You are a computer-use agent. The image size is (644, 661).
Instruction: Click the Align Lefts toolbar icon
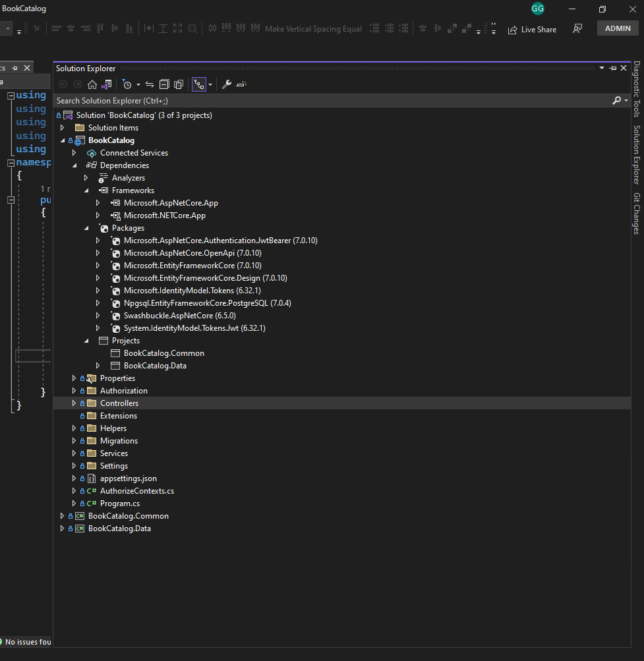[57, 28]
